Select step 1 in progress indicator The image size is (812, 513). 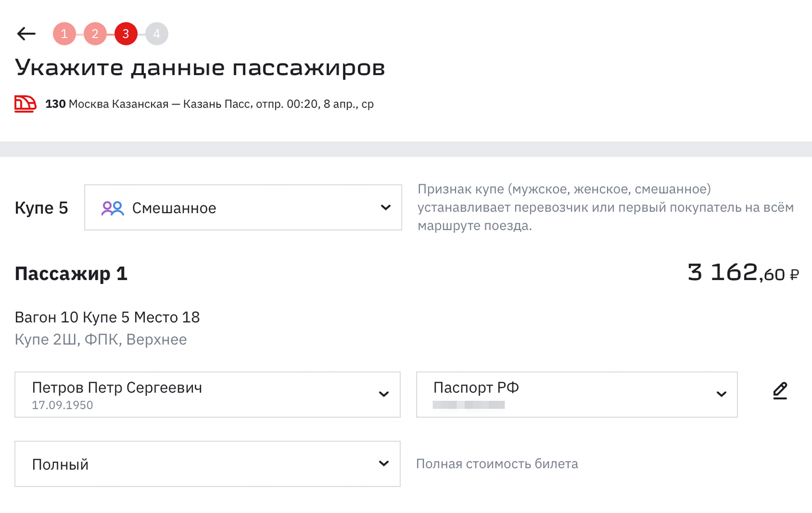[x=64, y=33]
